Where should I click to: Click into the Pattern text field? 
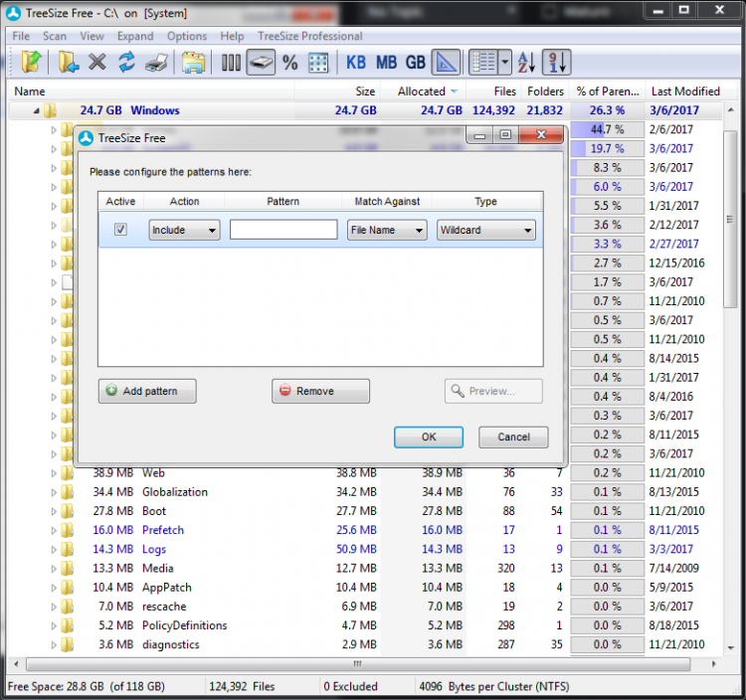(x=283, y=230)
